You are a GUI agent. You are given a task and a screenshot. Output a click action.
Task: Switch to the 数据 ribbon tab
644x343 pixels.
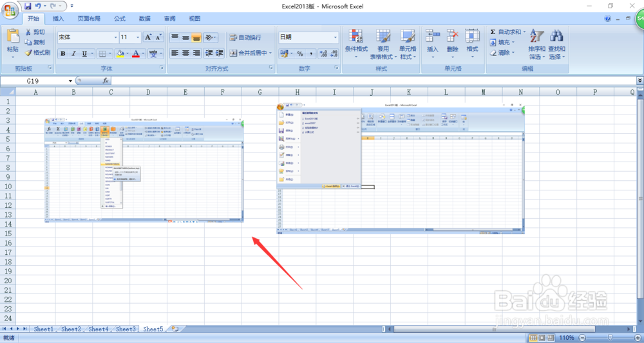coord(144,19)
